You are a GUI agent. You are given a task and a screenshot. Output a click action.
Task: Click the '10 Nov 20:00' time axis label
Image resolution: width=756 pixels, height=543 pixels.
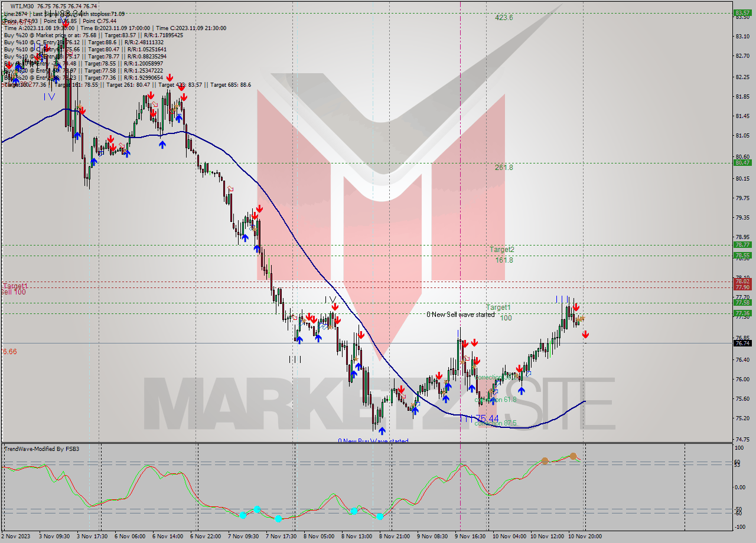pos(586,537)
